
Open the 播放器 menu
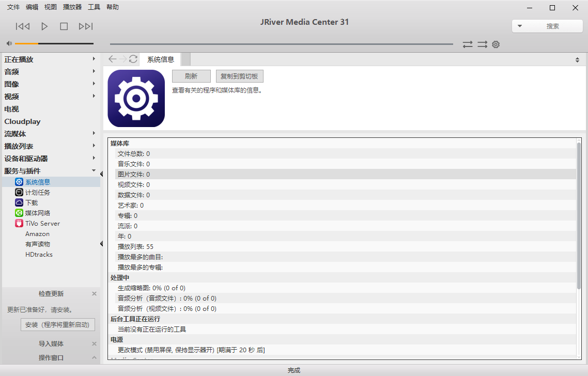click(x=72, y=7)
